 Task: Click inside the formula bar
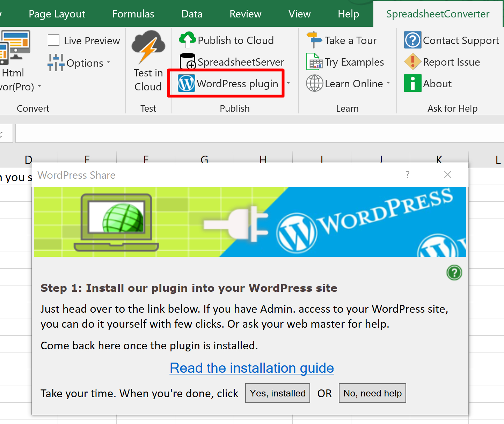click(x=244, y=133)
